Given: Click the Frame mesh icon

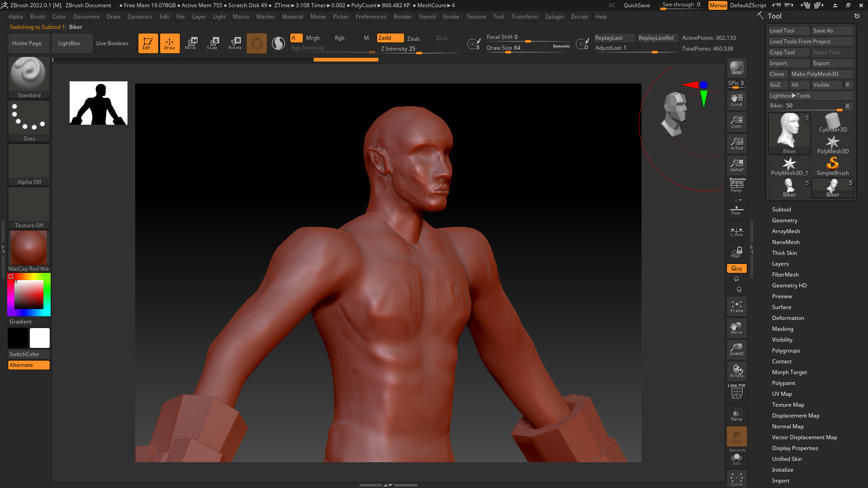Looking at the screenshot, I should 736,307.
